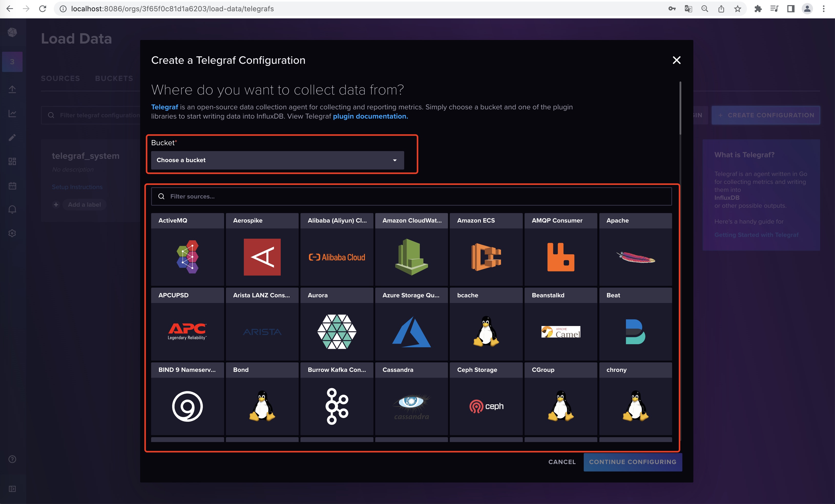Open Tasks calendar sidebar icon
Image resolution: width=835 pixels, height=504 pixels.
click(12, 185)
